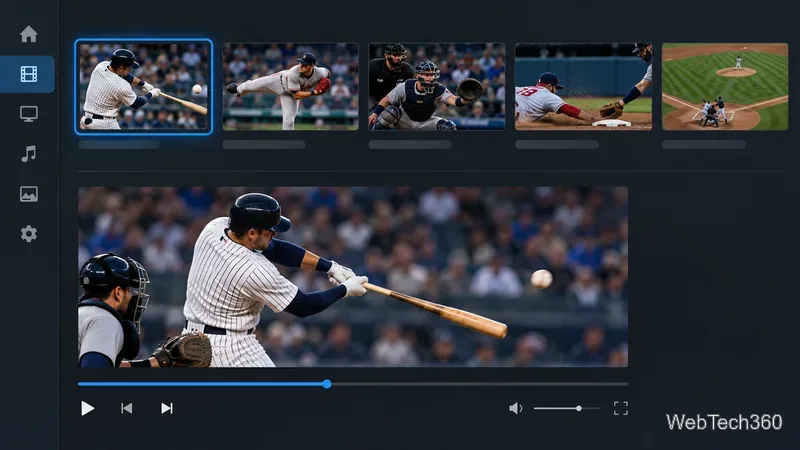Select the pitcher throwing thumbnail

click(x=290, y=86)
